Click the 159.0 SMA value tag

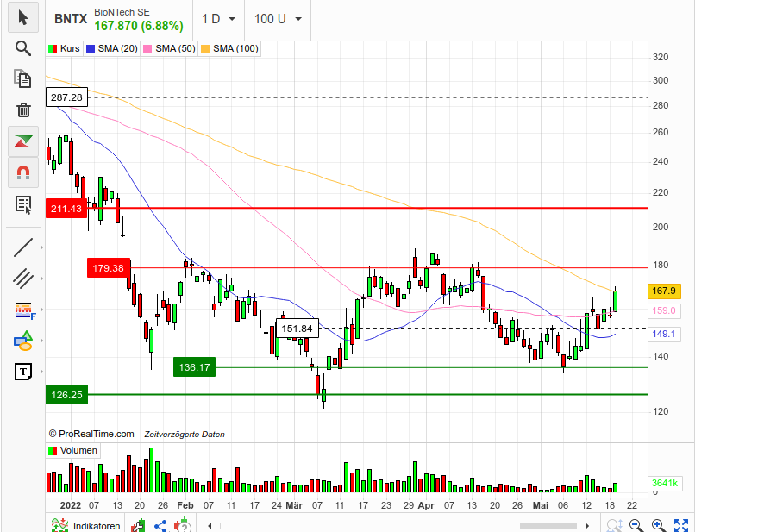click(x=664, y=310)
